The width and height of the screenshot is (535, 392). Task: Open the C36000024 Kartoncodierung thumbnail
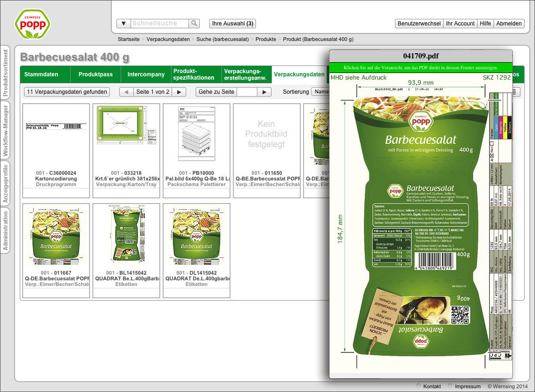click(x=56, y=150)
